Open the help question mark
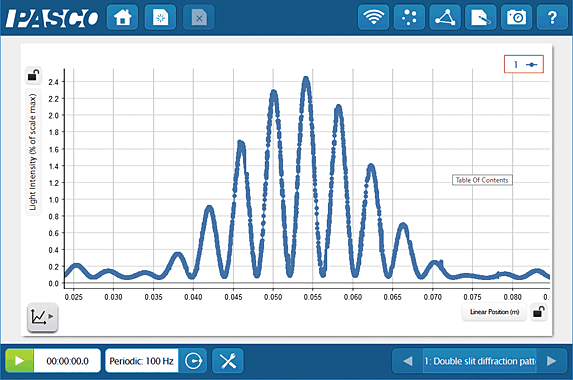The image size is (573, 380). click(552, 17)
